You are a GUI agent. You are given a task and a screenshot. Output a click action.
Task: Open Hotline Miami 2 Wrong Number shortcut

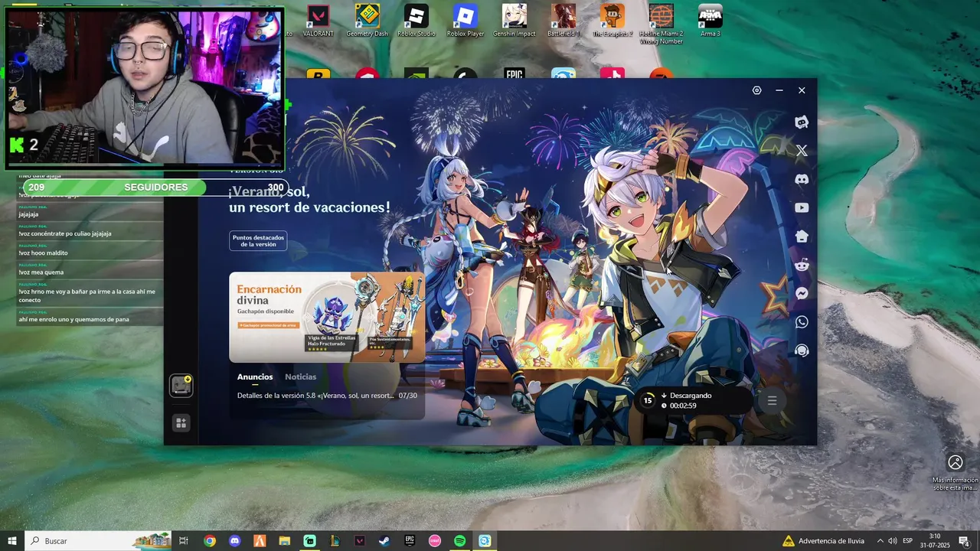(x=661, y=23)
